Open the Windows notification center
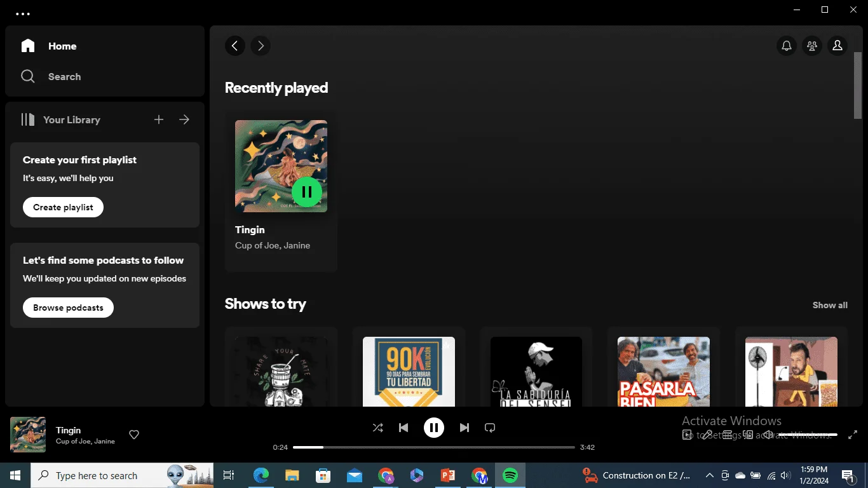868x488 pixels. 848,475
